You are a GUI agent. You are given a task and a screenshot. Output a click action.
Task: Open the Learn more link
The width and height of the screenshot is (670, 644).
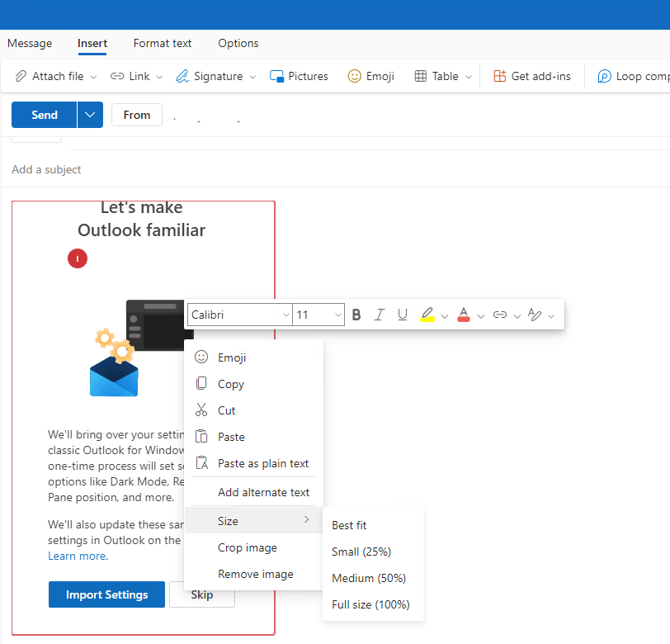coord(77,556)
